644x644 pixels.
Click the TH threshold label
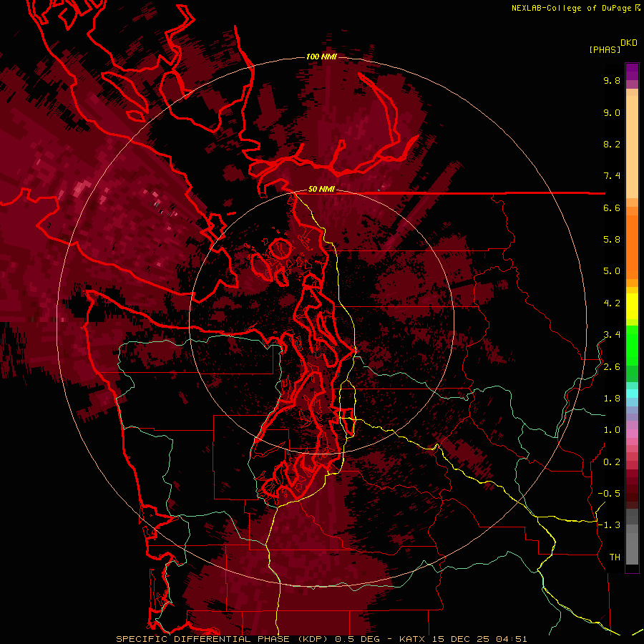click(x=615, y=557)
